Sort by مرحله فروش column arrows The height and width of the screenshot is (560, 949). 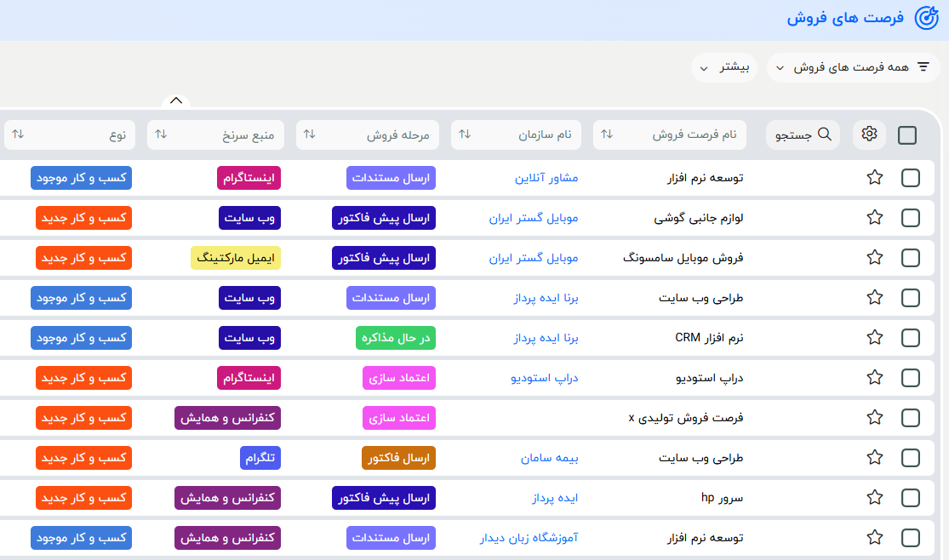pyautogui.click(x=310, y=134)
